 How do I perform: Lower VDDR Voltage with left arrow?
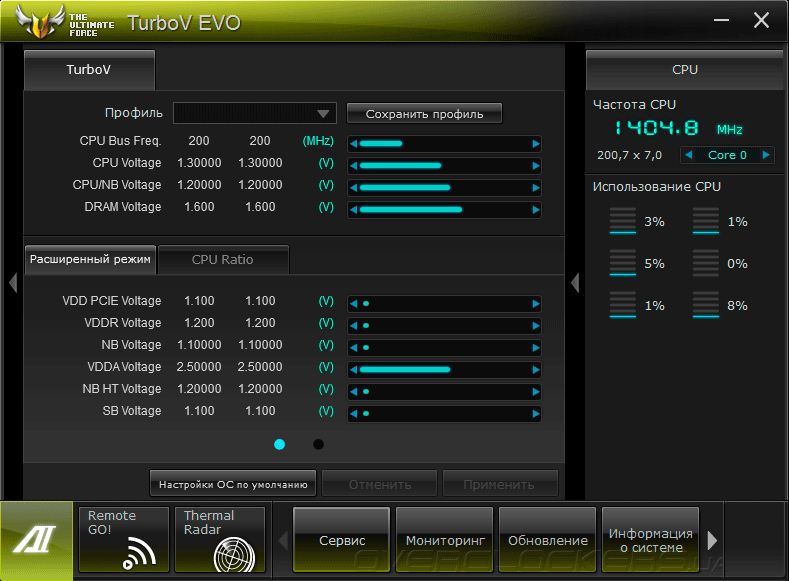click(x=354, y=325)
